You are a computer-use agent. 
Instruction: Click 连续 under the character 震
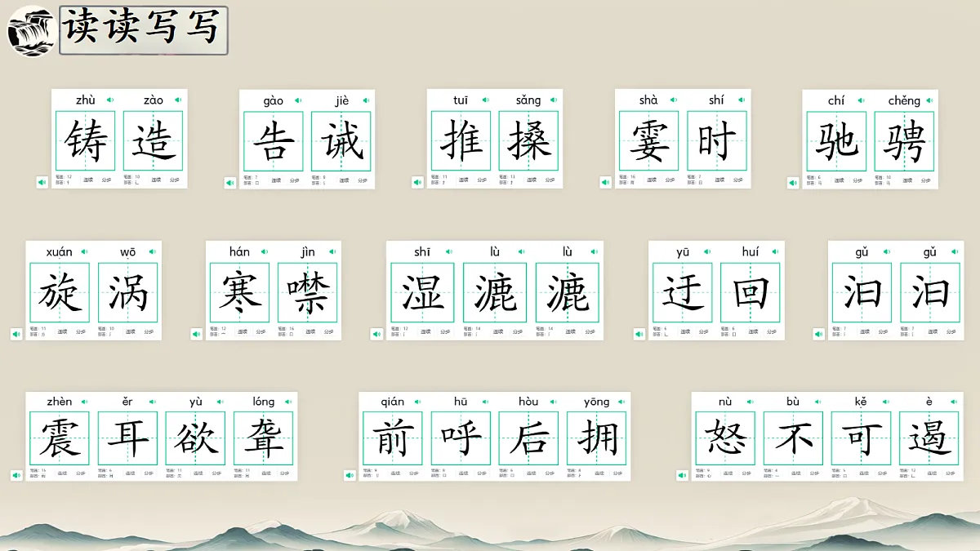point(62,473)
